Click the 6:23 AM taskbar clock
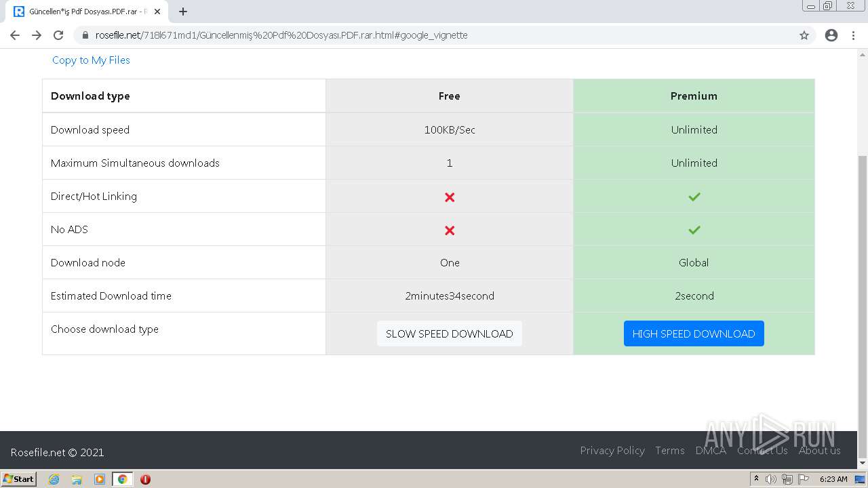 point(833,479)
